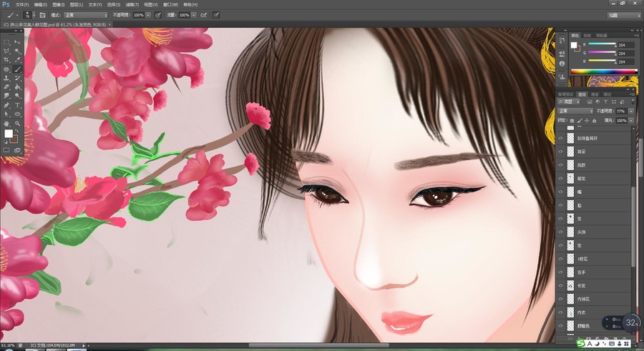Open the layer fill 100% arrow
The height and width of the screenshot is (351, 644).
pyautogui.click(x=631, y=120)
